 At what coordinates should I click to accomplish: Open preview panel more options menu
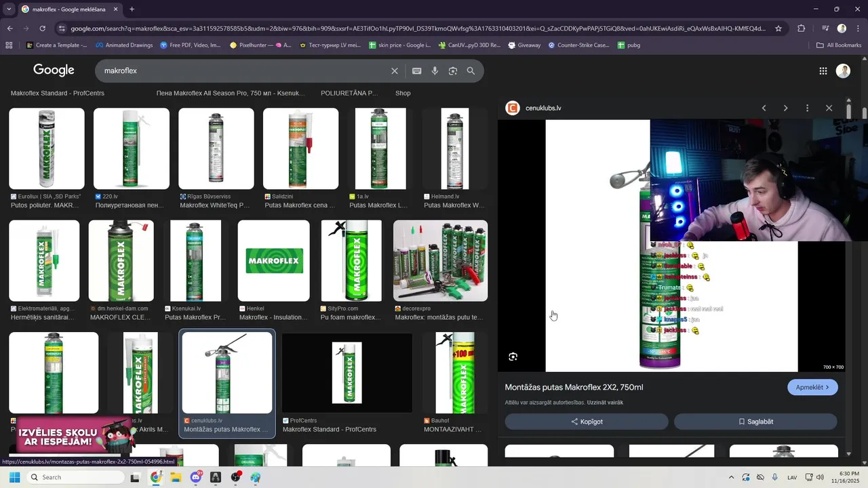pos(807,108)
